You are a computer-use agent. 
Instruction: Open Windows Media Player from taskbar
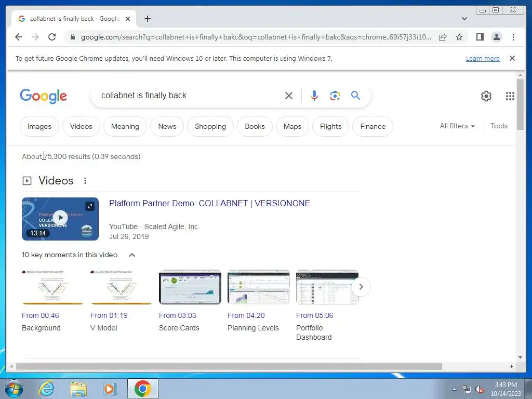[110, 389]
